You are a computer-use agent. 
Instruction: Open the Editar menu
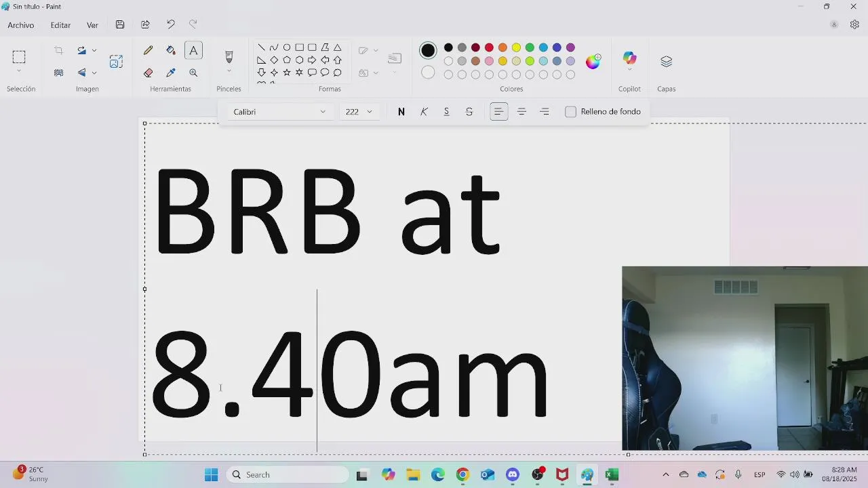[60, 25]
